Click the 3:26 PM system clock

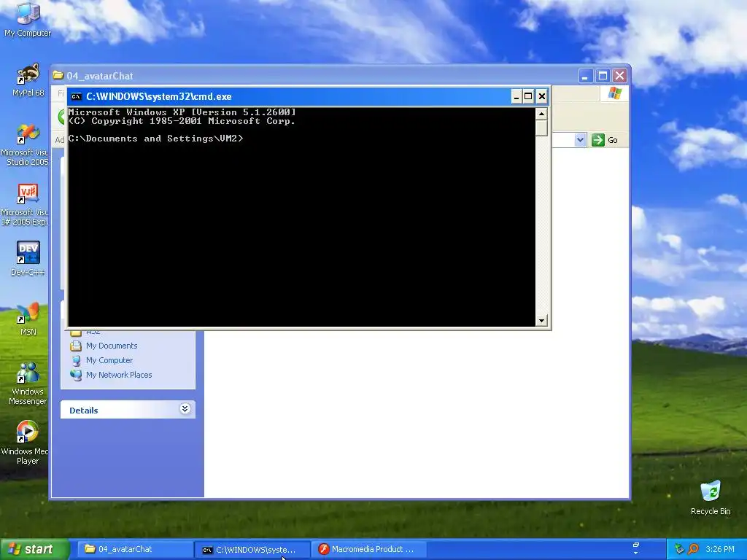coord(719,549)
